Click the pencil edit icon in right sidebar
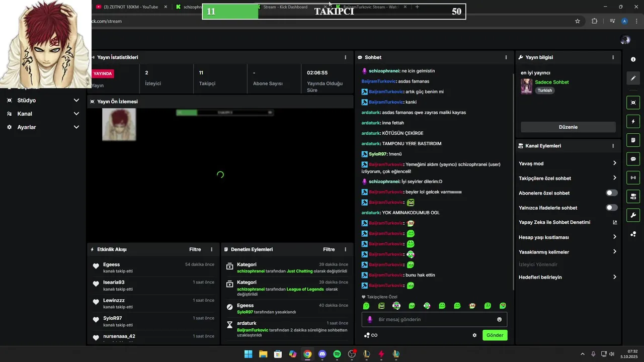 633,78
